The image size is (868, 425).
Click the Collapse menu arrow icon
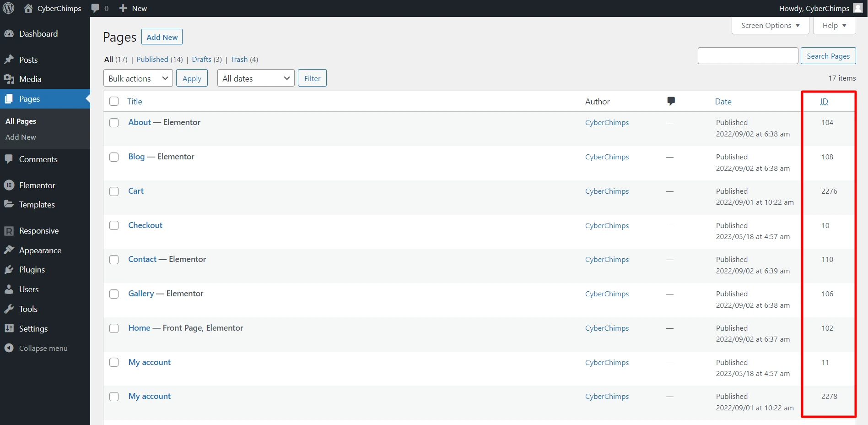9,348
